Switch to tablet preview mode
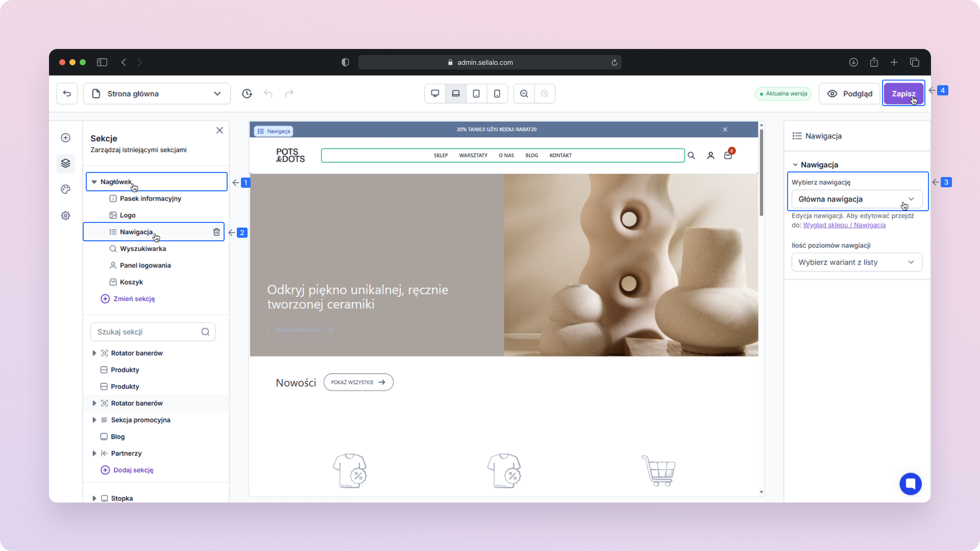This screenshot has width=980, height=551. coord(476,93)
